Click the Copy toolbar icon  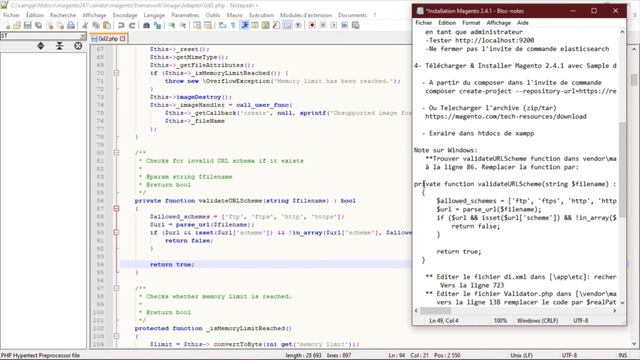tap(96, 25)
